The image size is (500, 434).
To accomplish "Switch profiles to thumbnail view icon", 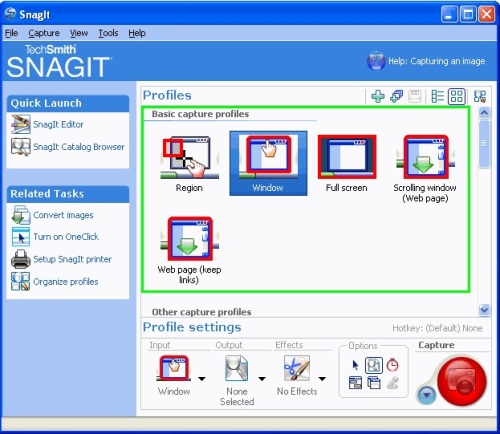I will [457, 97].
